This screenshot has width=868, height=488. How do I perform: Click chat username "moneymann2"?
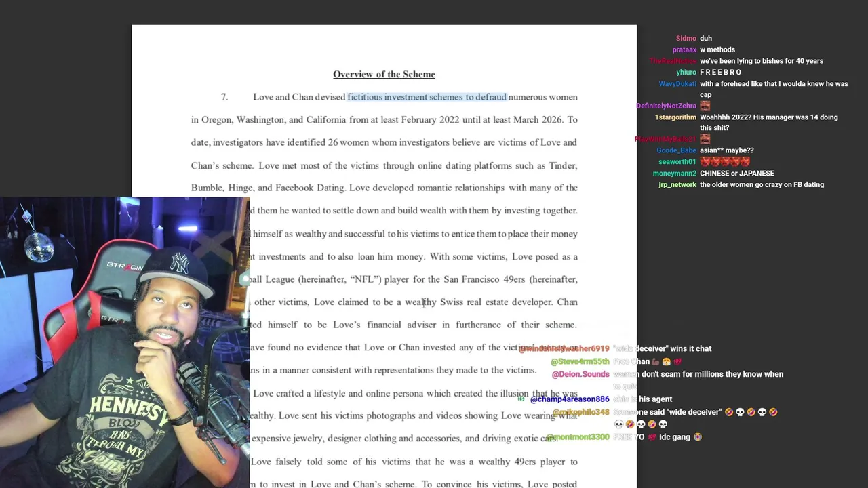pos(674,174)
